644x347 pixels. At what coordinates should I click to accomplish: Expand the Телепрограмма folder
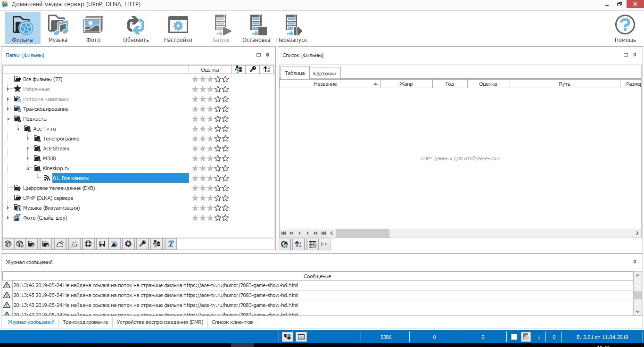point(28,139)
